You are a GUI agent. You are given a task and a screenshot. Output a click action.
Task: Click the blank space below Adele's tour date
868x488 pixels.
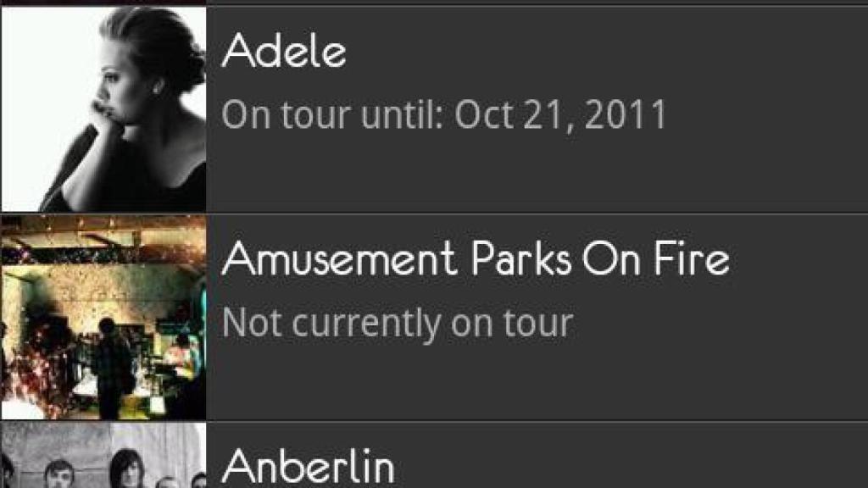(x=441, y=174)
